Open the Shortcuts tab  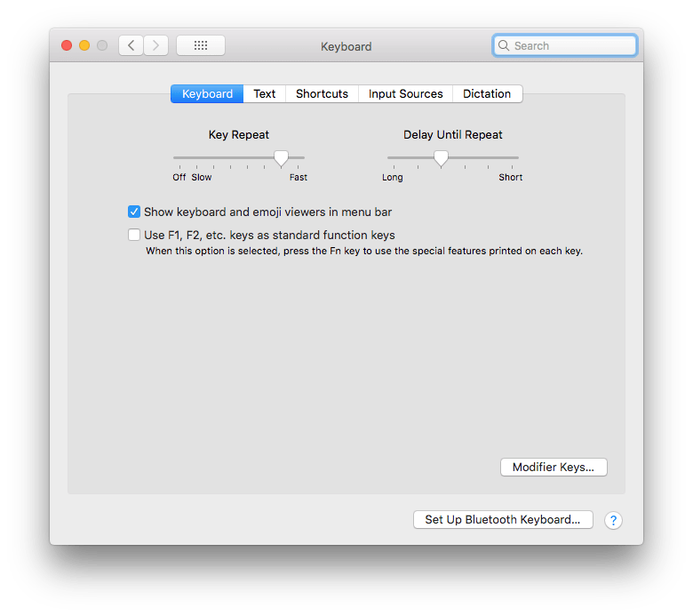(322, 93)
